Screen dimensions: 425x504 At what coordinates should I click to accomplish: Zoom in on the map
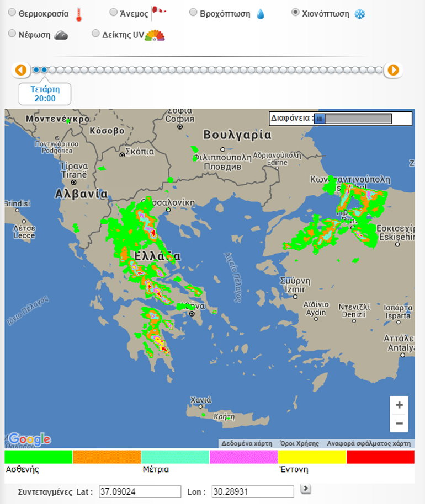pos(399,405)
